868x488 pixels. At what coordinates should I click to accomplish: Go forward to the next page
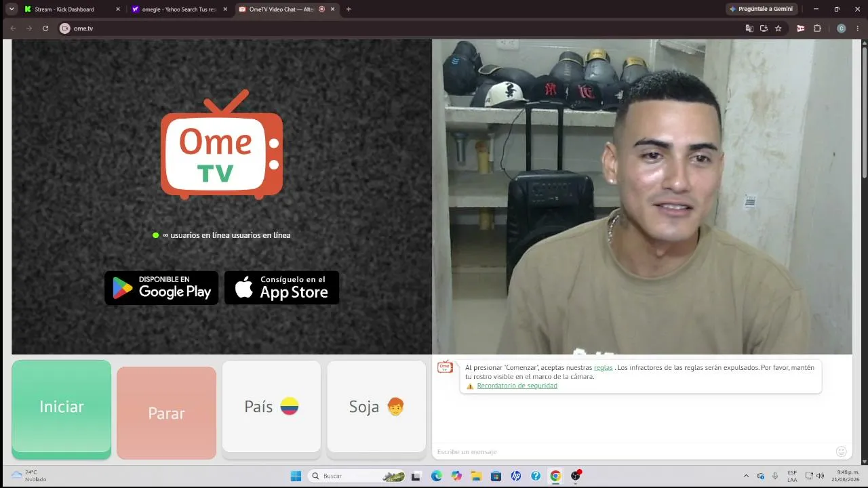click(x=29, y=28)
